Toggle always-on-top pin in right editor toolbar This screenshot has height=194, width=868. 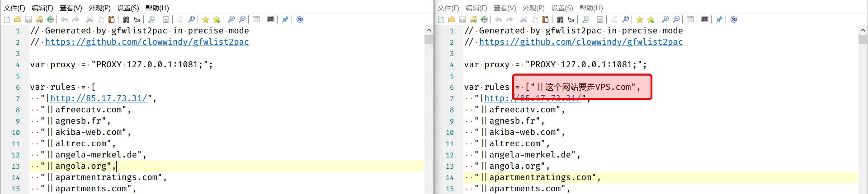click(719, 19)
